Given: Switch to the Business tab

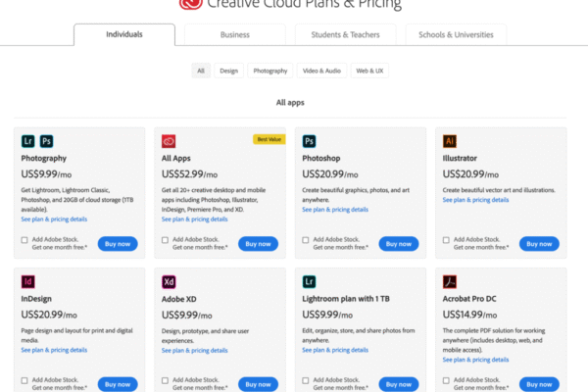Looking at the screenshot, I should pos(235,34).
